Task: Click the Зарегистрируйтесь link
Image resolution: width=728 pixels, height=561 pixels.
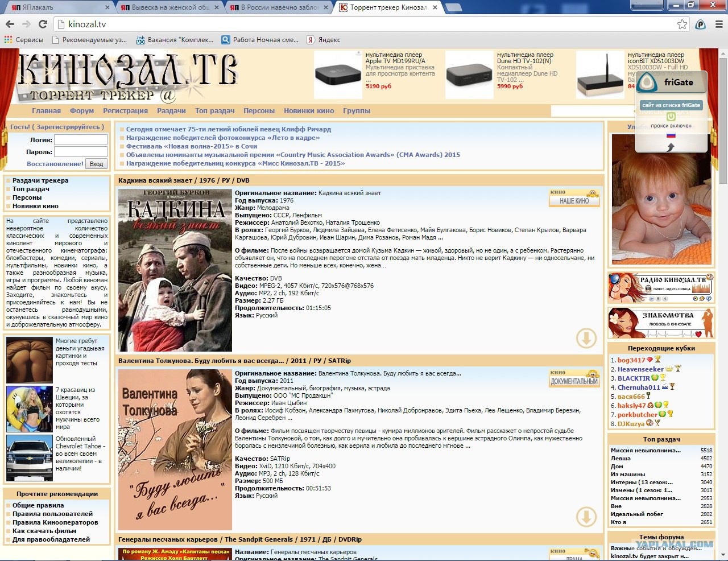Action: 70,127
